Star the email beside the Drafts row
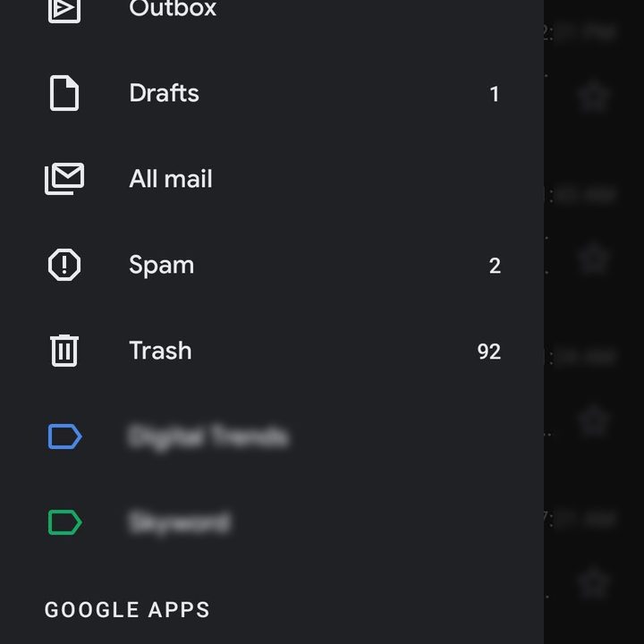The image size is (644, 644). point(593,97)
